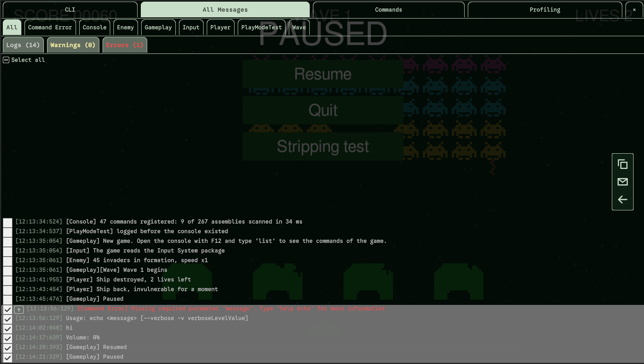Filter messages by Player category
The height and width of the screenshot is (364, 644).
pos(220,27)
